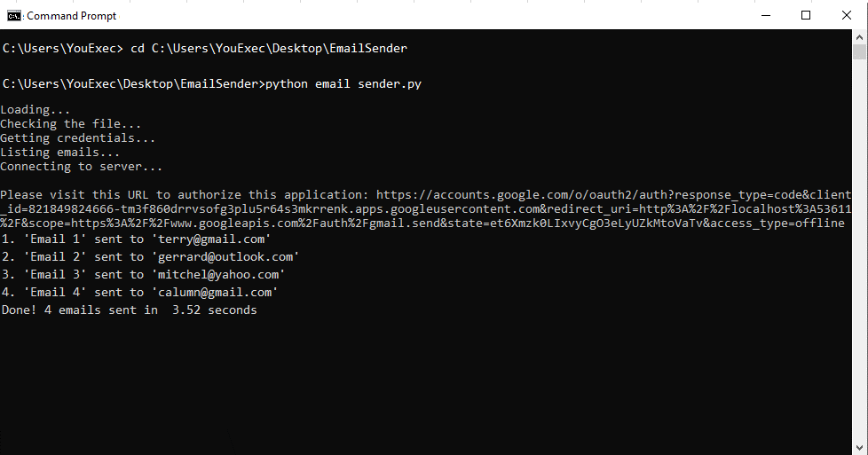This screenshot has width=868, height=455.
Task: Maximize the Command Prompt window
Action: pyautogui.click(x=806, y=15)
